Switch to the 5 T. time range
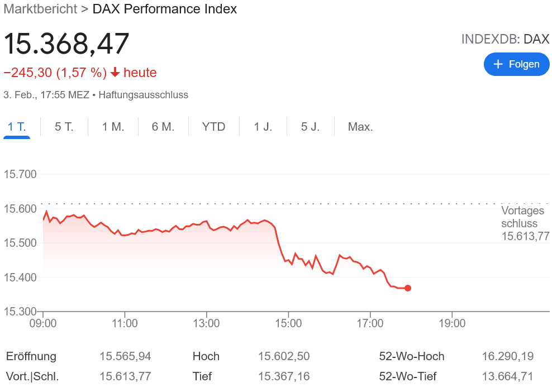This screenshot has height=392, width=552. point(64,127)
